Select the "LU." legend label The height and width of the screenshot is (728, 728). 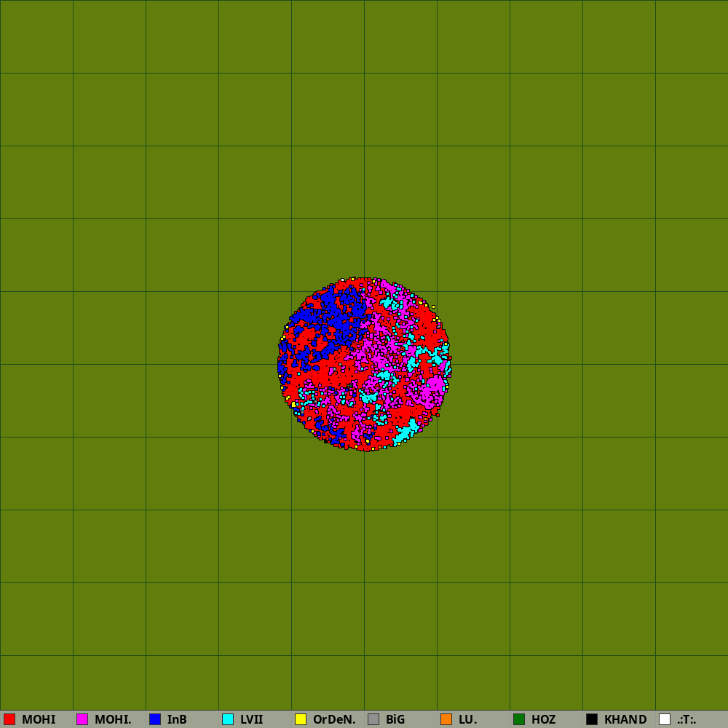[468, 719]
